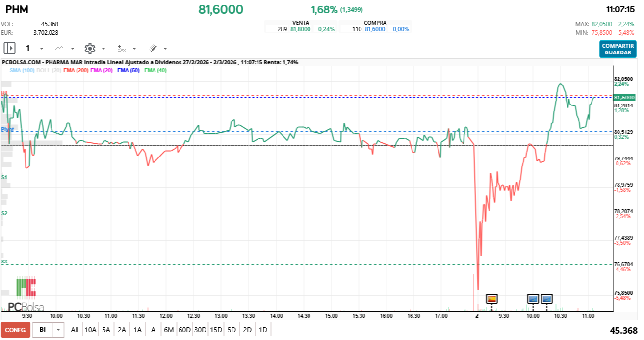
Task: Click the first news marker near 10:00
Action: coord(533,298)
